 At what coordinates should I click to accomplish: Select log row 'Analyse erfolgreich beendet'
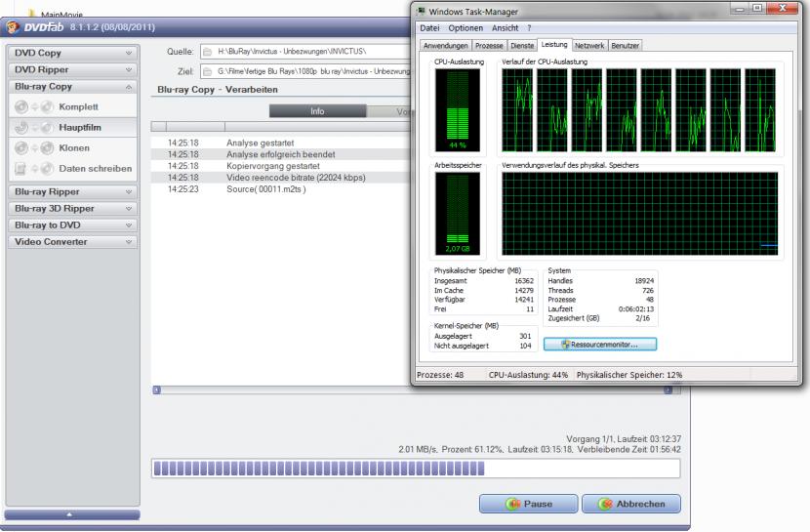[x=281, y=154]
